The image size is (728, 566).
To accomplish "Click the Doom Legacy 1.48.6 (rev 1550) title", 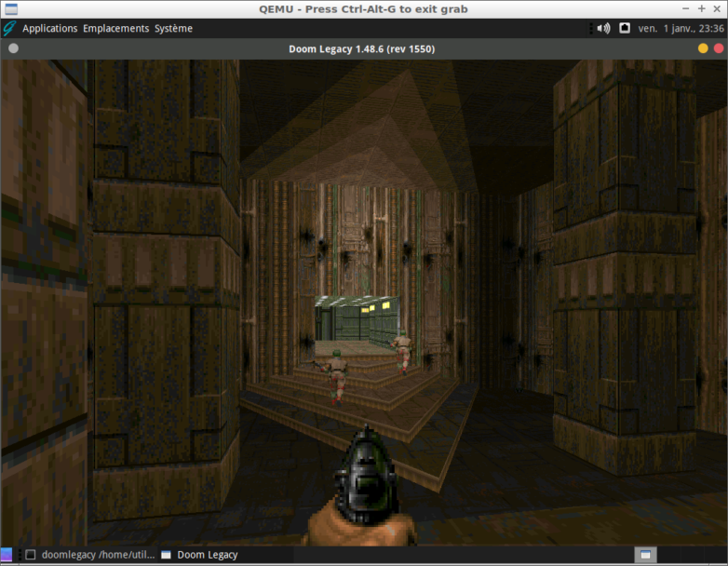I will [362, 48].
